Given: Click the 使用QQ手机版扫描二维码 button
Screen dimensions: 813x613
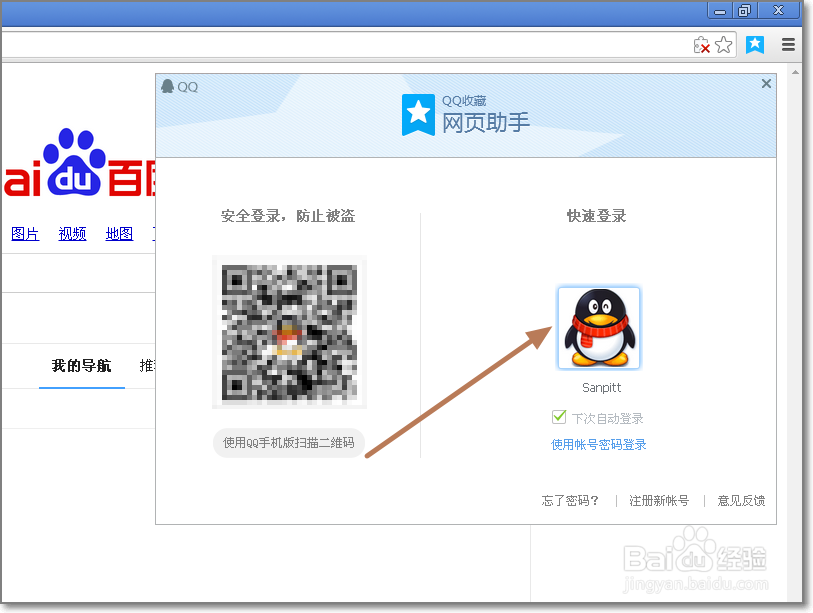Looking at the screenshot, I should (289, 443).
